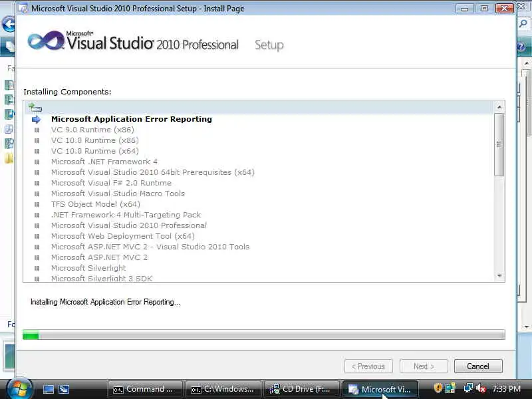Click search magnifier in background window
The image size is (532, 399).
[523, 24]
